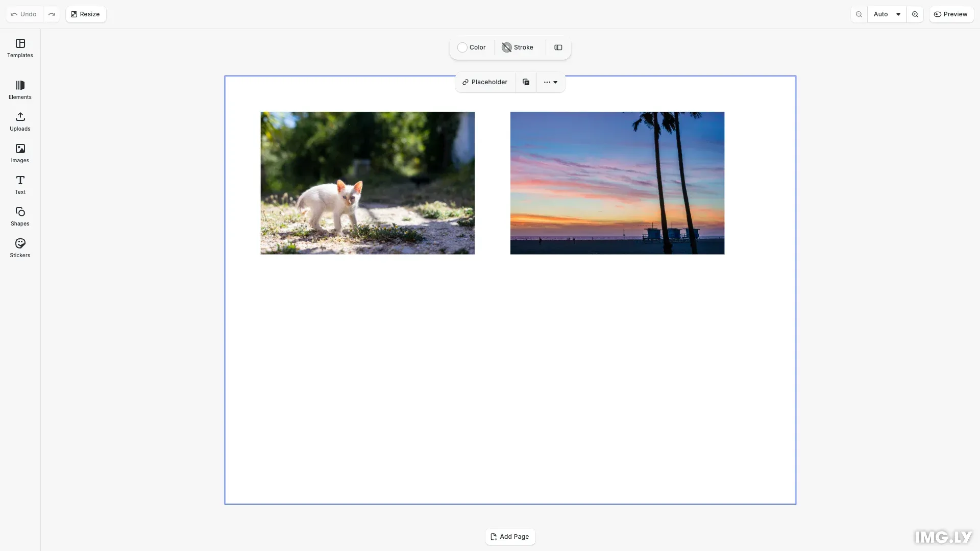Click the duplicate placeholder icon

coord(525,82)
